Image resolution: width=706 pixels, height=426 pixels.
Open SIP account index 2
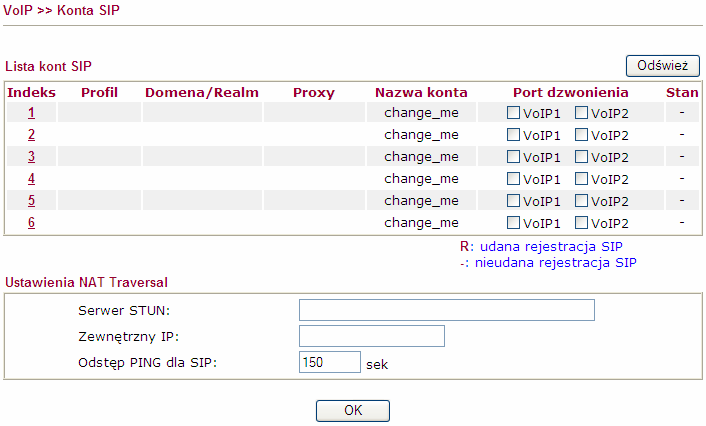click(31, 134)
